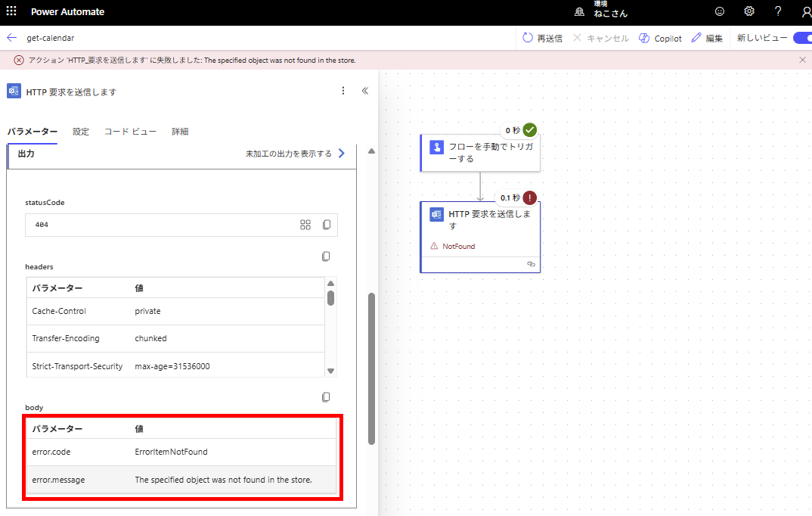Toggle the 新しいビュー switch
This screenshot has width=812, height=516.
tap(802, 38)
